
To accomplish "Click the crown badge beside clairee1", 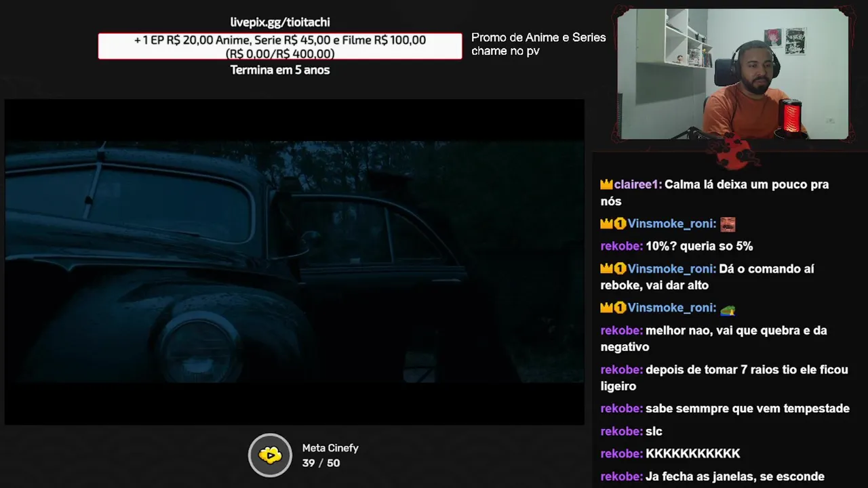I will [606, 184].
